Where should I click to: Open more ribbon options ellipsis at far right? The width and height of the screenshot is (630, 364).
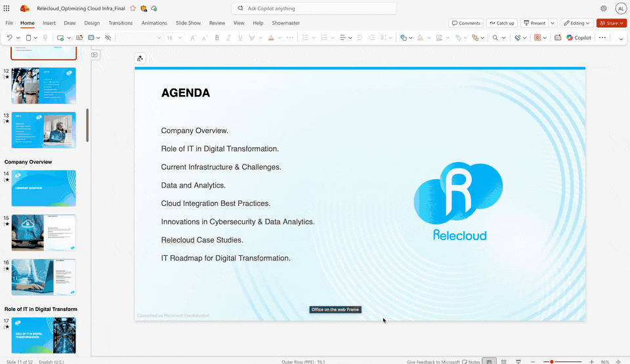[x=602, y=37]
